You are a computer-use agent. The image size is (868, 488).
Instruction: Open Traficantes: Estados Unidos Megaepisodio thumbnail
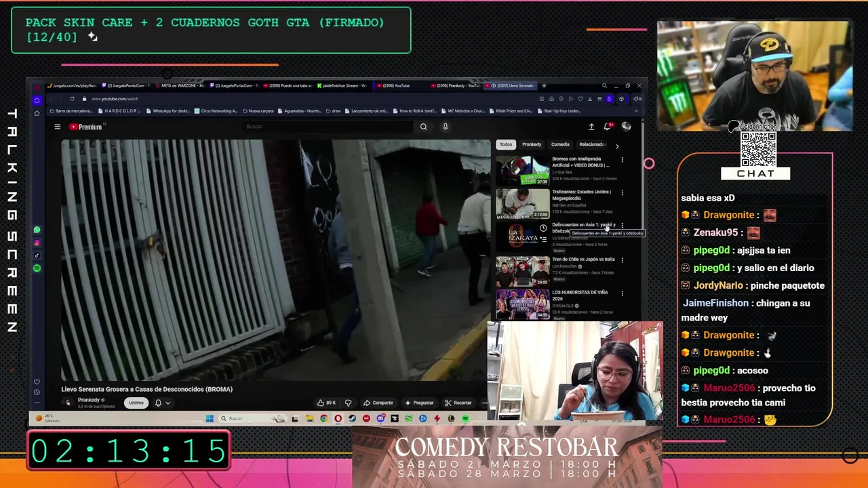pyautogui.click(x=522, y=203)
